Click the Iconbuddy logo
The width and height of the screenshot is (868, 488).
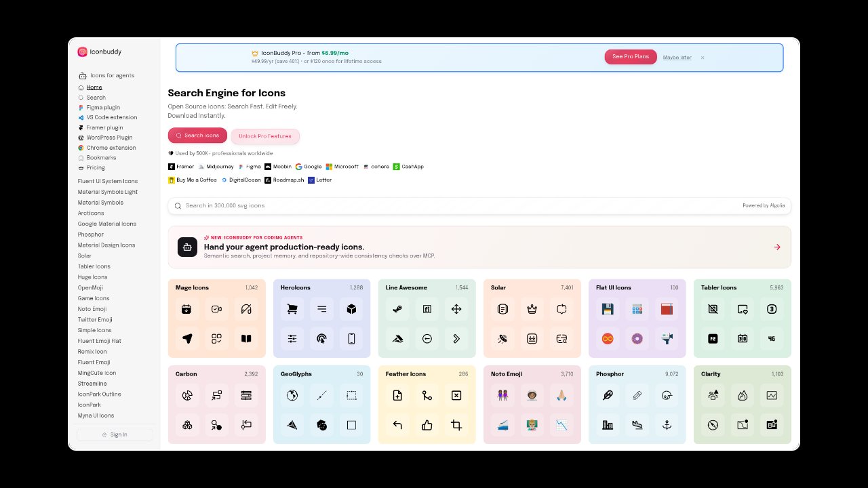[100, 52]
